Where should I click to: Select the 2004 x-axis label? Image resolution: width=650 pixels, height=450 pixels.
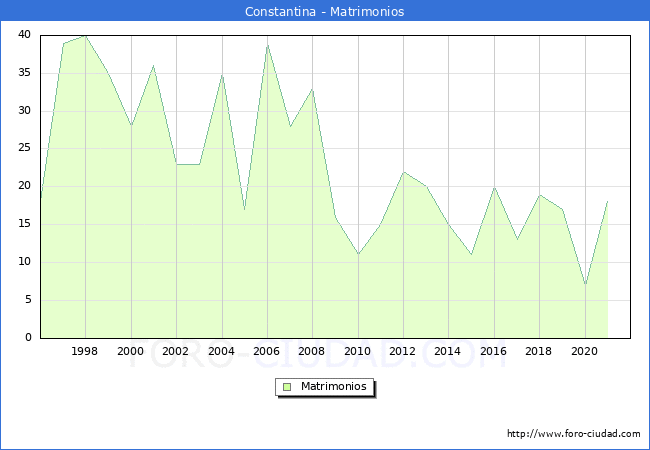click(x=221, y=351)
